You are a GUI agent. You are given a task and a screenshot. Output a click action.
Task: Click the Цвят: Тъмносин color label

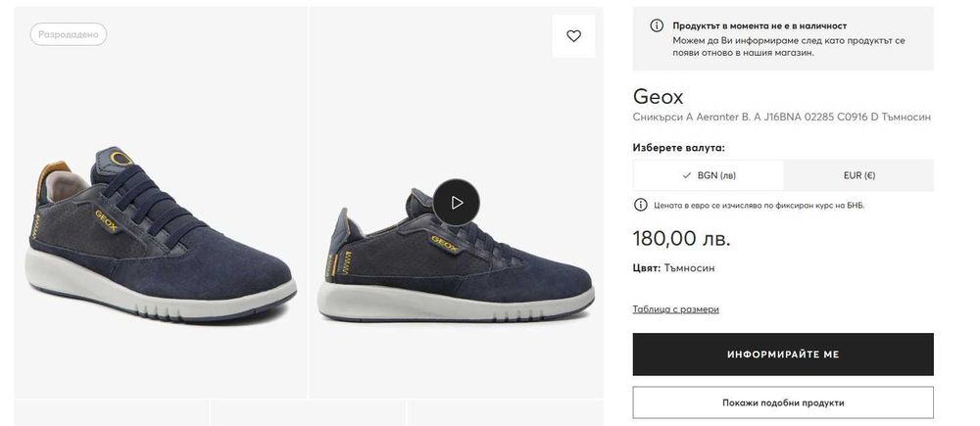pyautogui.click(x=673, y=267)
